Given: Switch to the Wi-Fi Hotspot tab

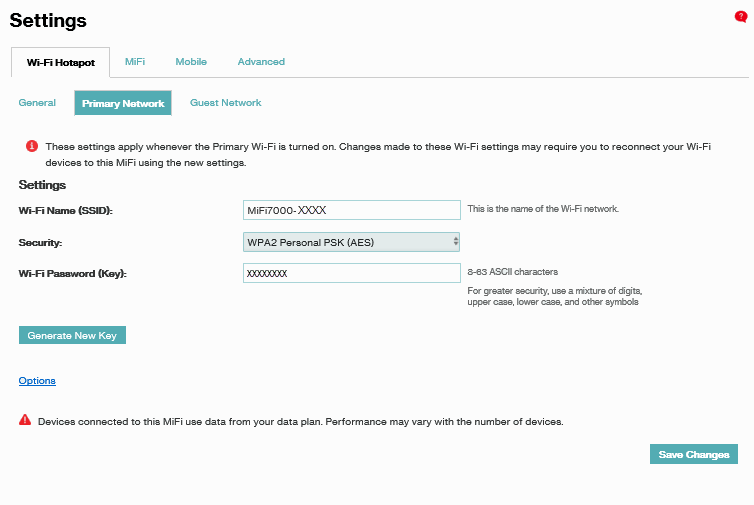Looking at the screenshot, I should (x=60, y=62).
